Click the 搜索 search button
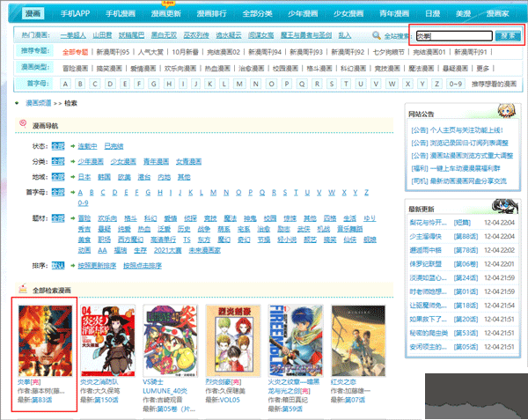The height and width of the screenshot is (420, 528). pos(507,36)
